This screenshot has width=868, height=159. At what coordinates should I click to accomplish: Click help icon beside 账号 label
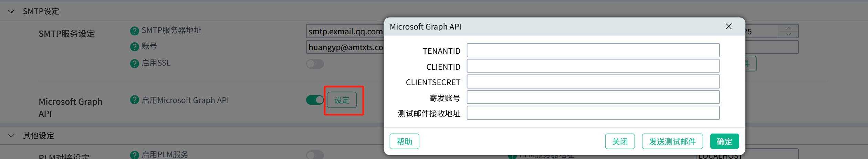click(134, 47)
